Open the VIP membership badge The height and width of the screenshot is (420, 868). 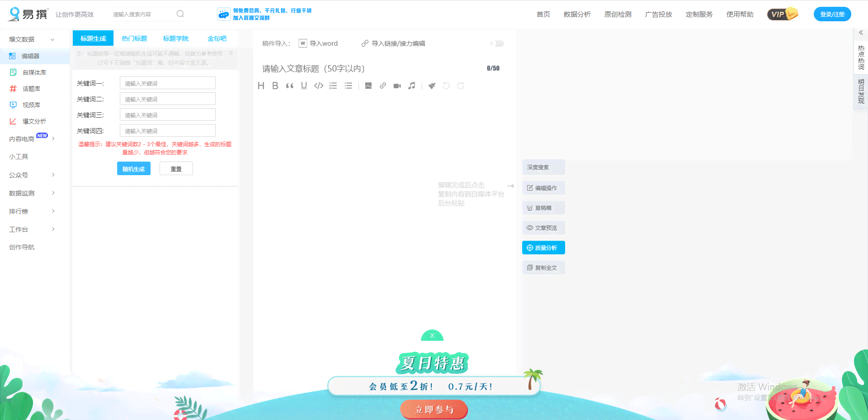(x=783, y=14)
